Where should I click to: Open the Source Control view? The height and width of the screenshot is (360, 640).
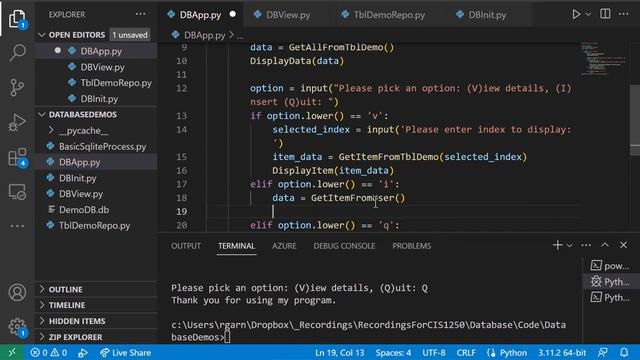point(17,87)
